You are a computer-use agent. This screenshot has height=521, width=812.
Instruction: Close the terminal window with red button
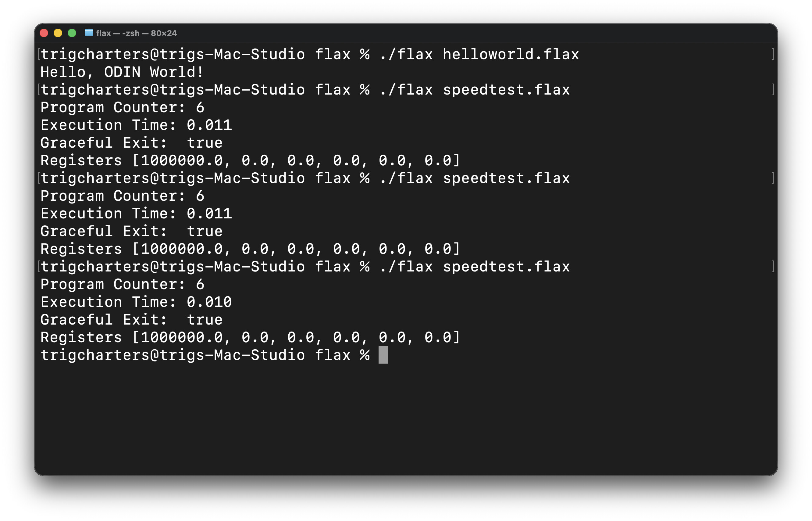[44, 33]
